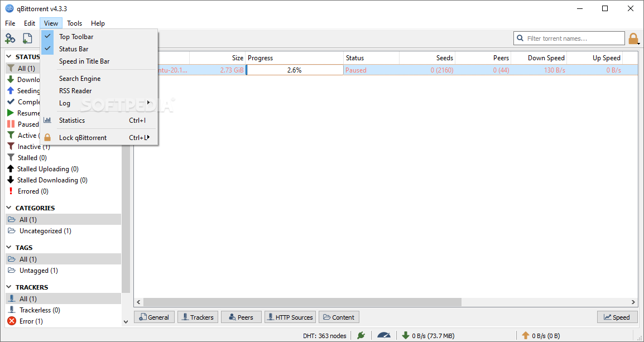Click the horizontal scrollbar of torrent list
The height and width of the screenshot is (342, 644).
pyautogui.click(x=302, y=302)
